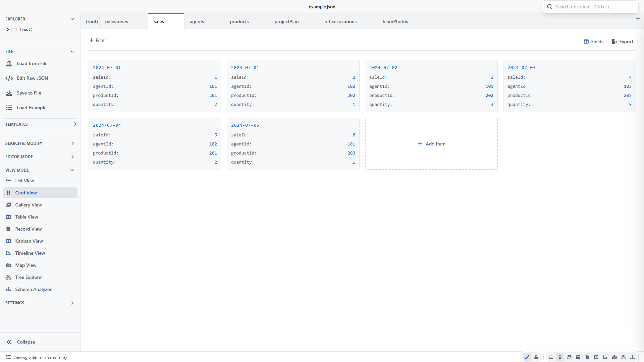644x362 pixels.
Task: Expand the TEMPLATES section
Action: point(75,124)
